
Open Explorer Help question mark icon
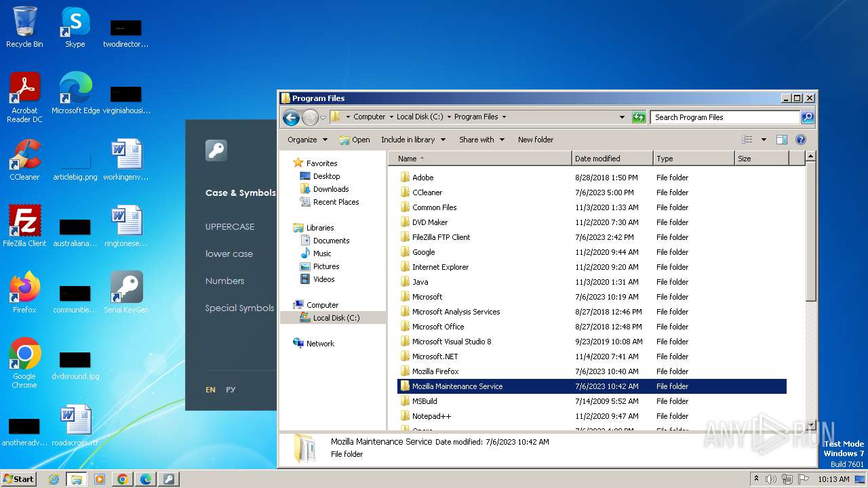click(800, 140)
